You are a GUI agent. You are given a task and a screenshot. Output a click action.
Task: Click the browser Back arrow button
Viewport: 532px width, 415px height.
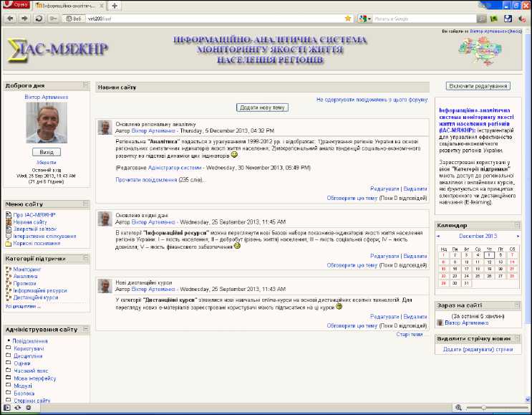click(9, 18)
